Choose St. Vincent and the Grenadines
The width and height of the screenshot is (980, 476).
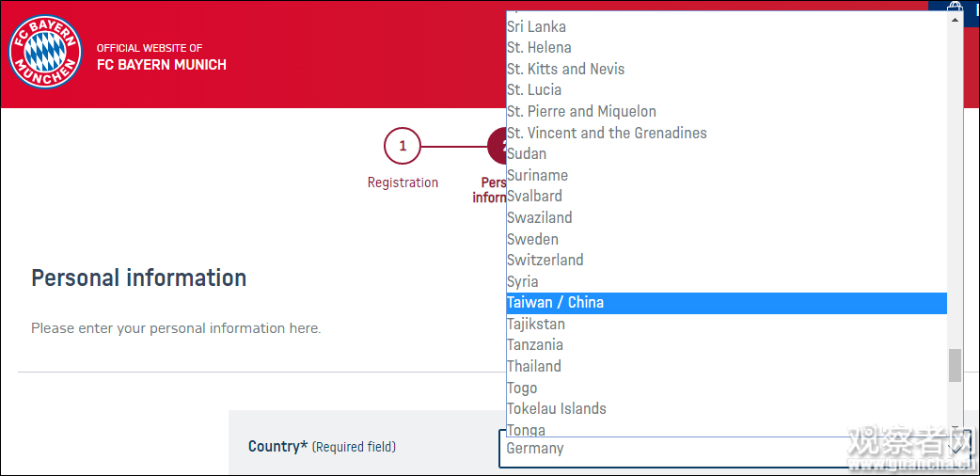[x=607, y=133]
